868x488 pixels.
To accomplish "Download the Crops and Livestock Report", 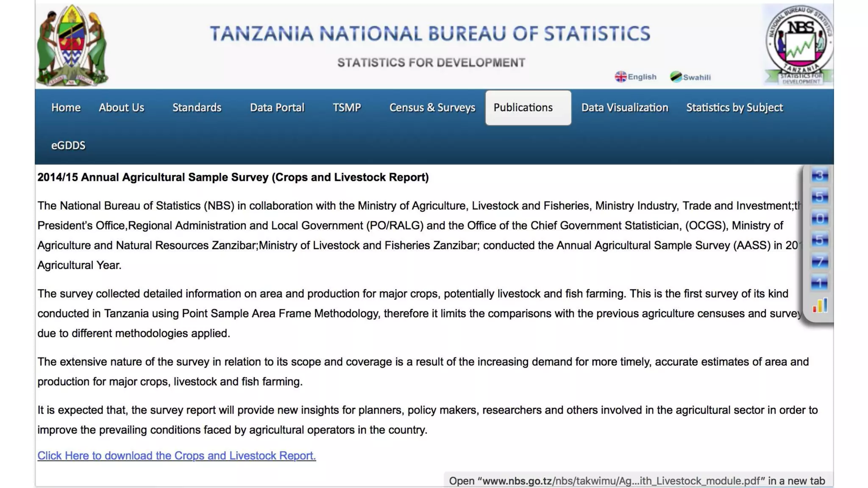I will 176,456.
